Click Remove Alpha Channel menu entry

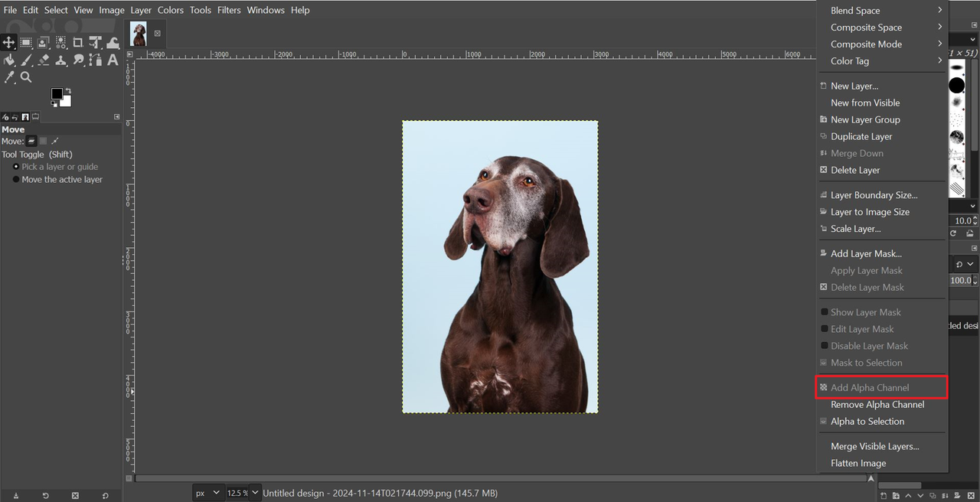point(877,405)
